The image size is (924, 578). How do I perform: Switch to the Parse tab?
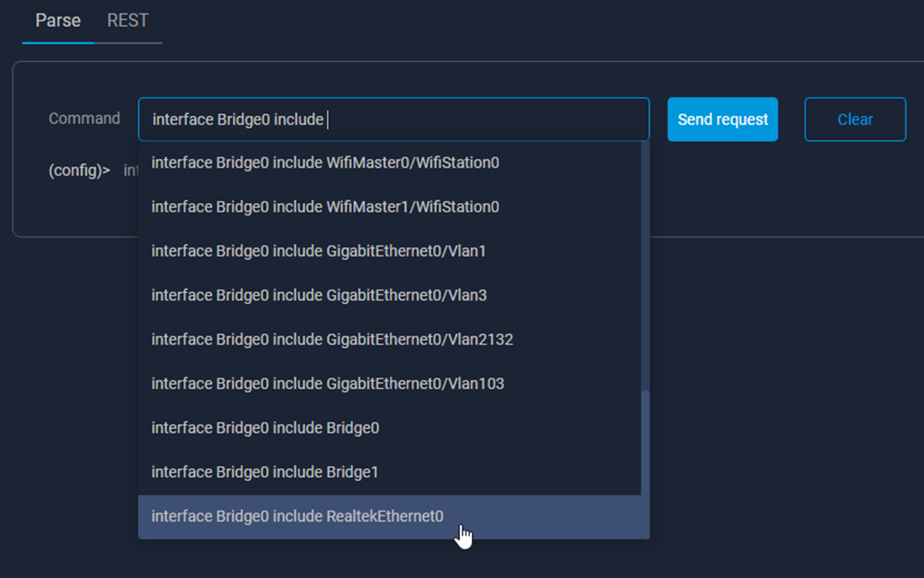pos(58,21)
